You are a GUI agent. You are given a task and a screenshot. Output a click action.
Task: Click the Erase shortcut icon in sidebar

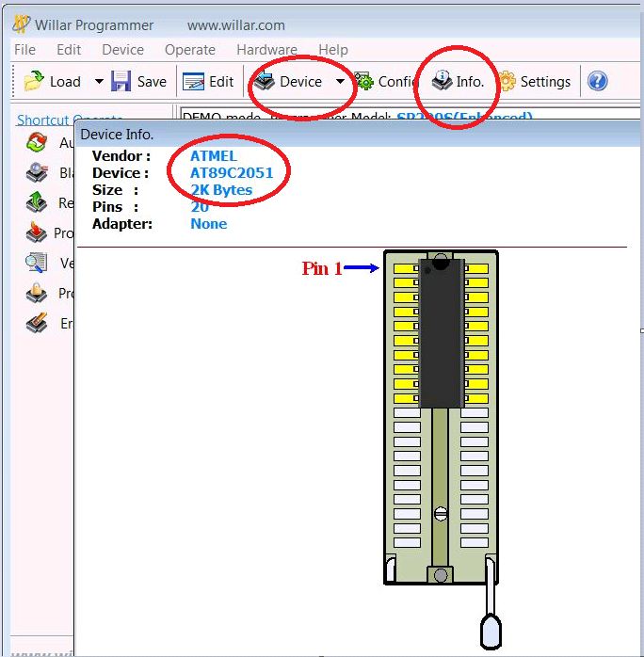(37, 323)
